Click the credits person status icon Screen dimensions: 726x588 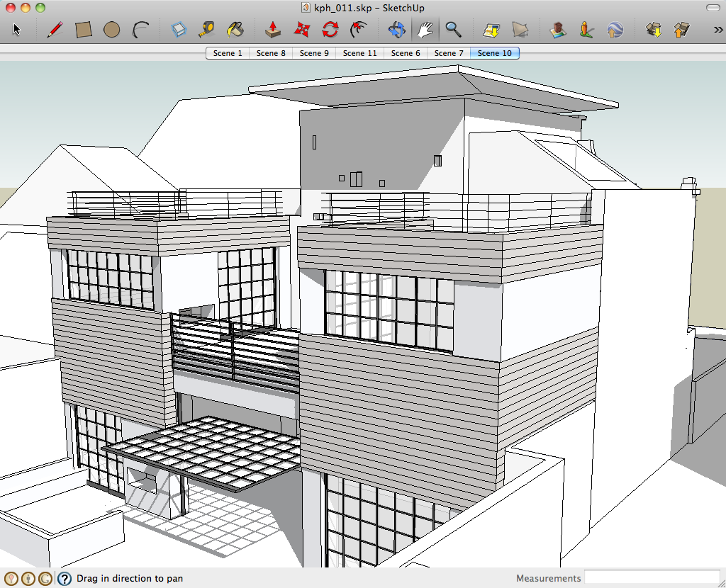coord(28,578)
